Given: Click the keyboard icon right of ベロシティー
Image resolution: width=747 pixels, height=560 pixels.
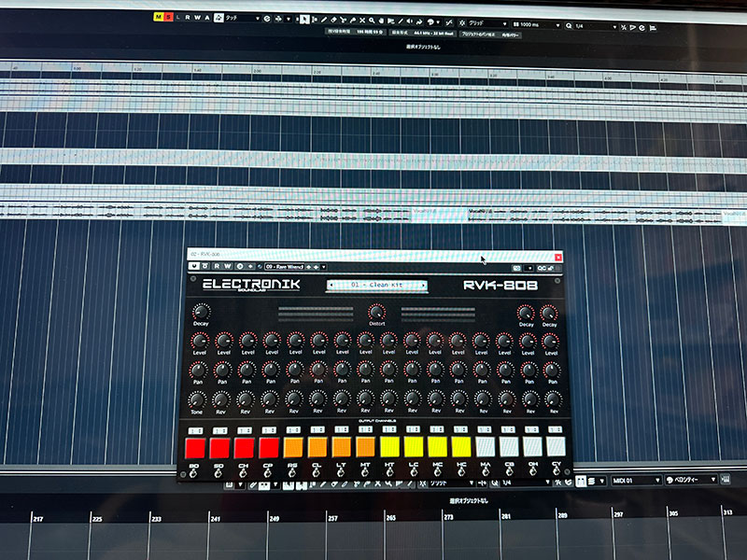Looking at the screenshot, I should coord(726,479).
